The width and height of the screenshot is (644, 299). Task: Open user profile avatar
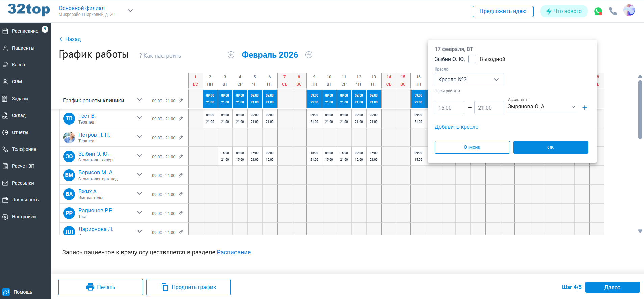629,10
